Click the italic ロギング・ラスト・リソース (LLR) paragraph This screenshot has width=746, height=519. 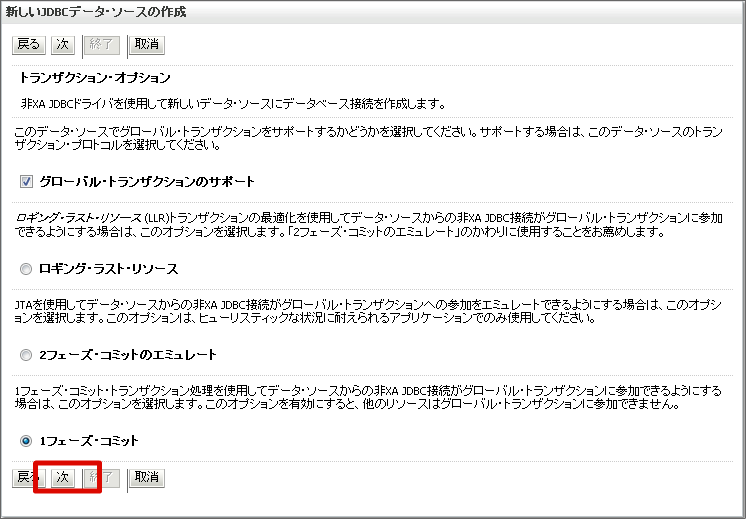click(x=368, y=225)
